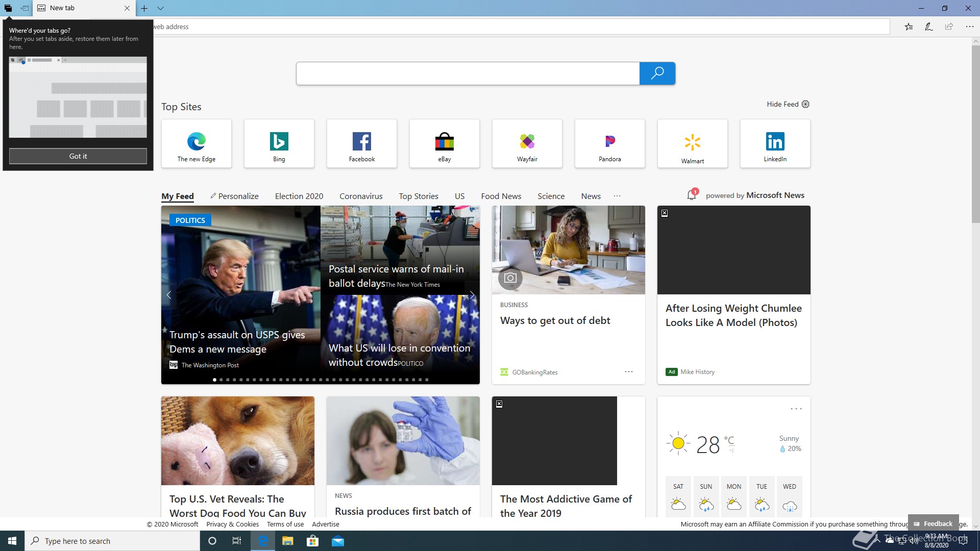Open options ellipsis on GOBankingRates card
This screenshot has width=980, height=551.
[629, 371]
